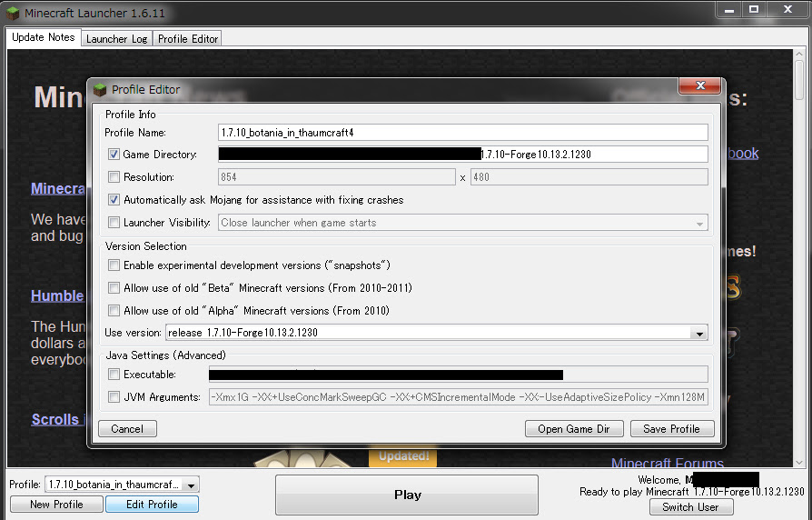Enable experimental development versions (snapshots)
The height and width of the screenshot is (520, 812).
(114, 265)
